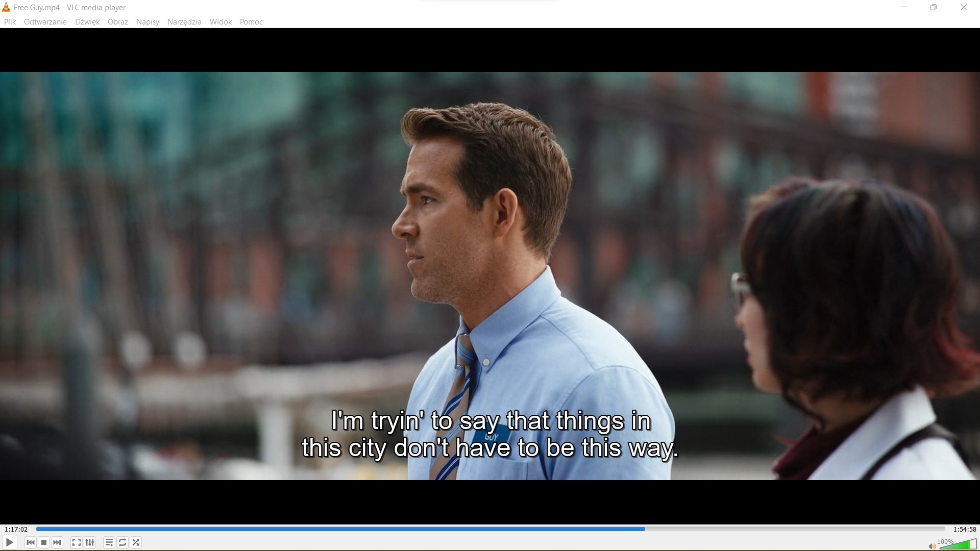Open the Plik menu
The height and width of the screenshot is (551, 980).
click(x=10, y=22)
